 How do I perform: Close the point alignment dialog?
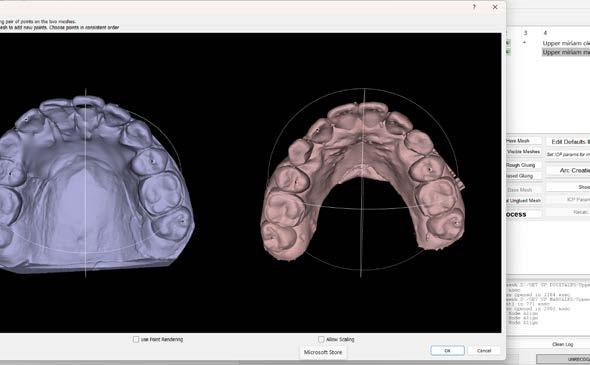coord(495,7)
